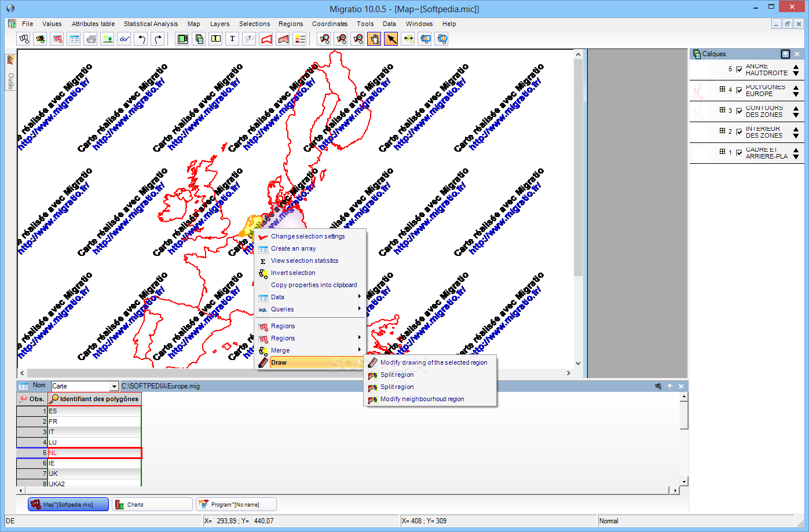Open the Layers menu
809x532 pixels.
(219, 24)
